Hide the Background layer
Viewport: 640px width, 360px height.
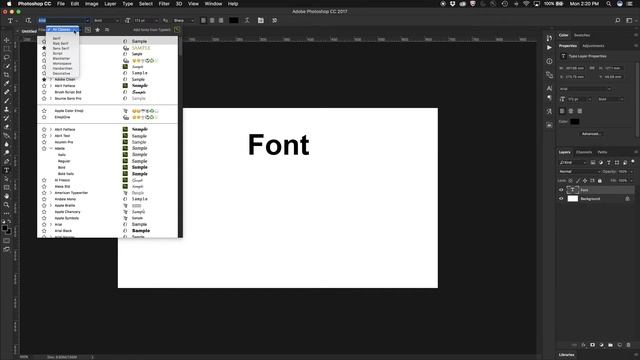[561, 199]
